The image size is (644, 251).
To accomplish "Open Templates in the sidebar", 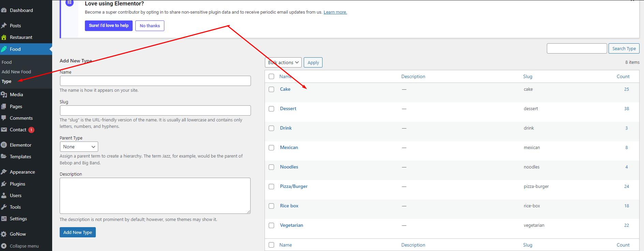I will click(x=20, y=157).
